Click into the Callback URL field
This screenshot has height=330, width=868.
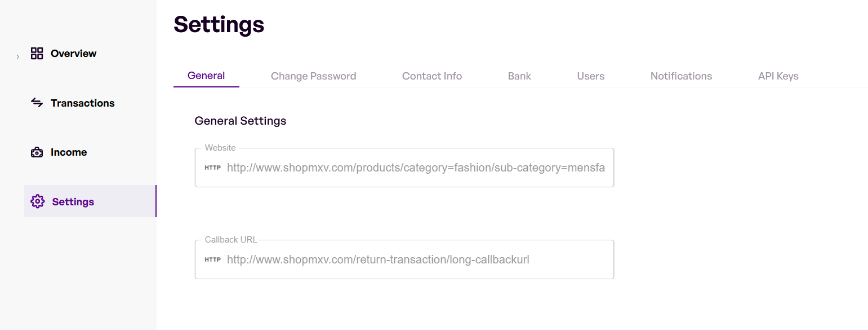(x=416, y=259)
